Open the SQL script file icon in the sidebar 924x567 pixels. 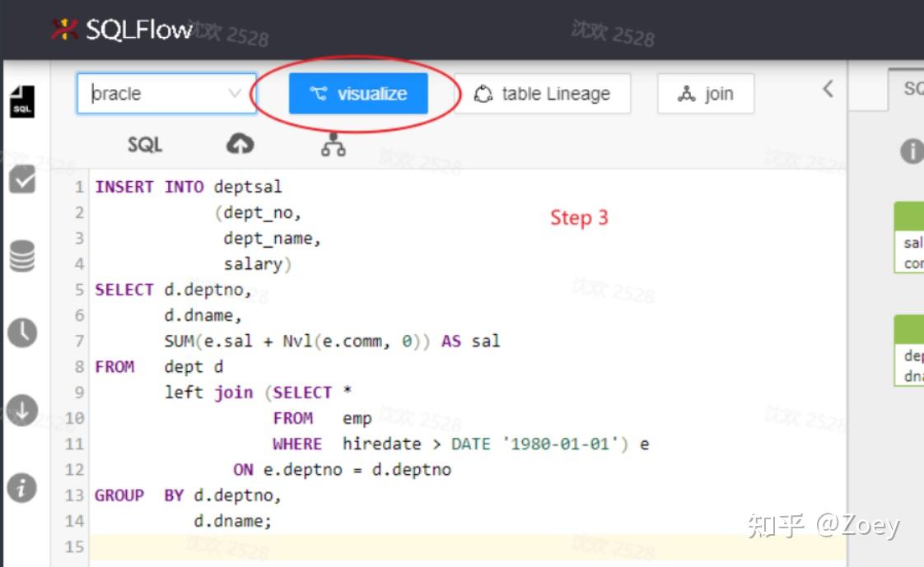21,102
